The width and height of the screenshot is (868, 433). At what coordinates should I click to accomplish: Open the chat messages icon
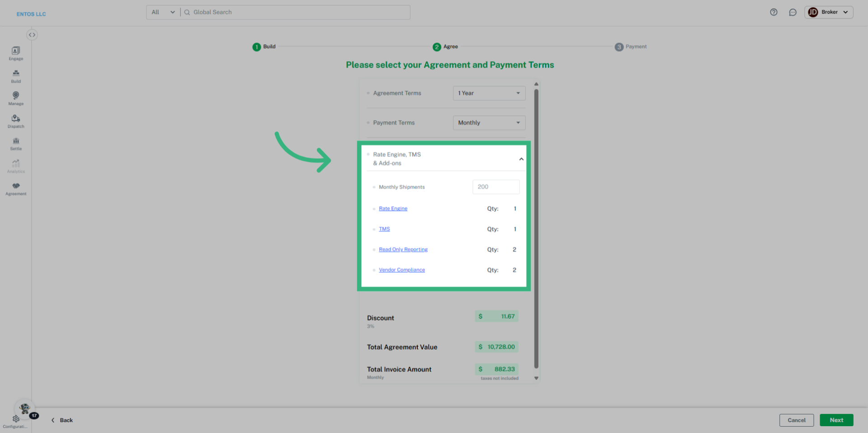793,12
